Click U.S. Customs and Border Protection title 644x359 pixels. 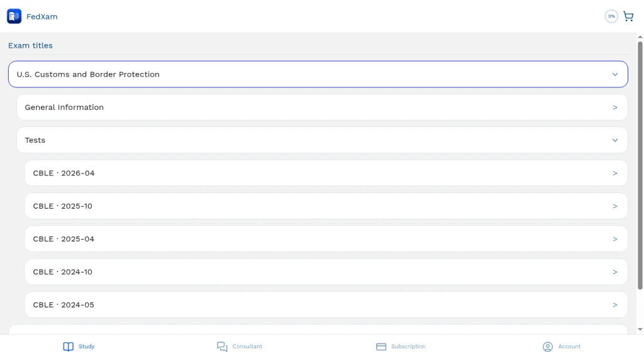[88, 74]
